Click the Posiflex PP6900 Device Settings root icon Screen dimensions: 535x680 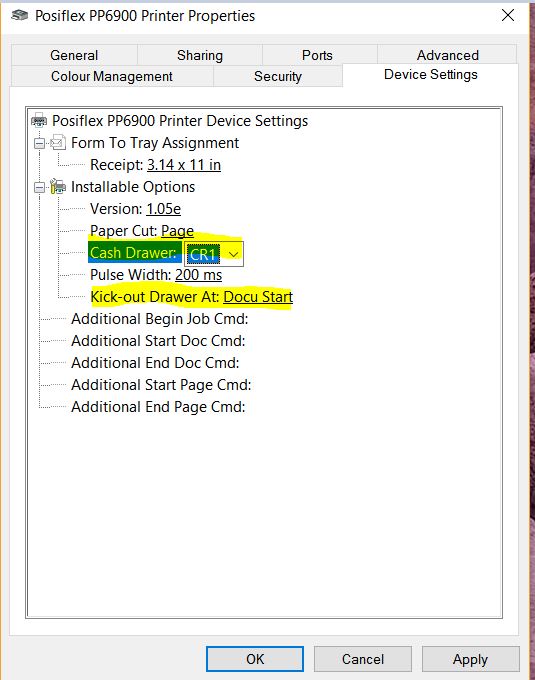pos(39,120)
